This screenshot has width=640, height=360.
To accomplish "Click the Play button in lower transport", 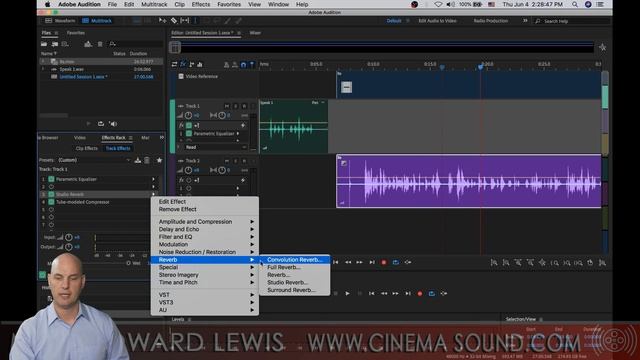I will click(347, 293).
